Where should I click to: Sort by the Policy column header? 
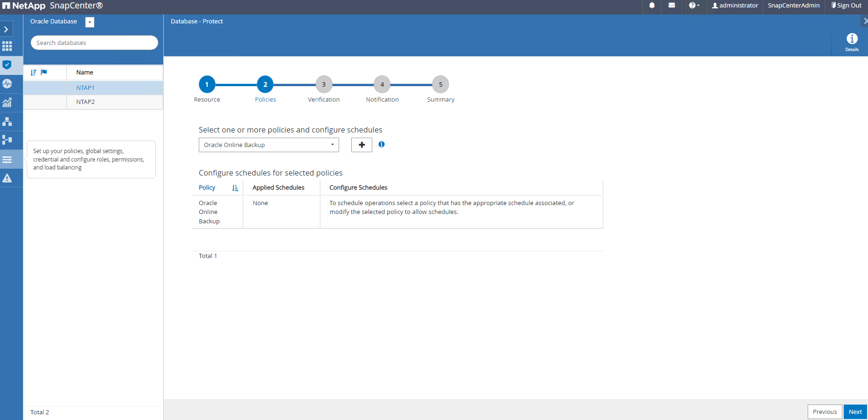[x=207, y=188]
